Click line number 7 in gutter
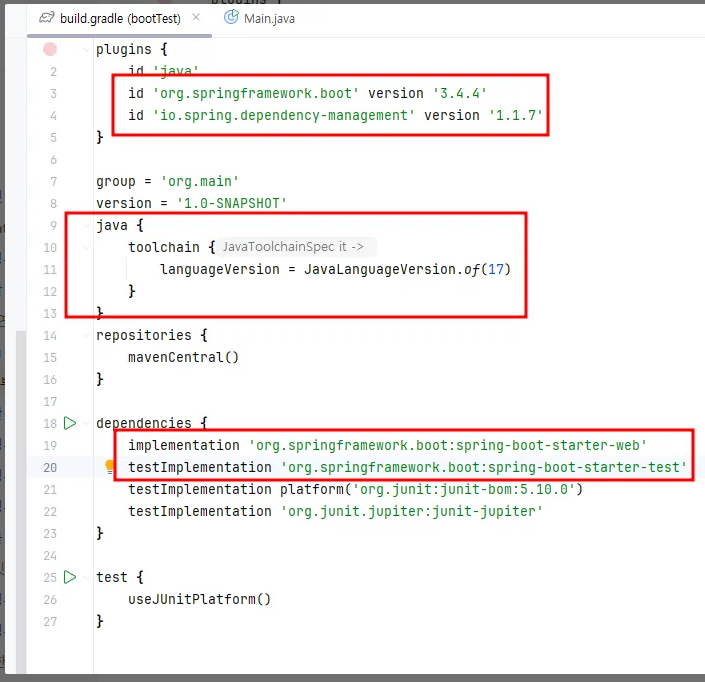This screenshot has width=705, height=682. [x=54, y=182]
